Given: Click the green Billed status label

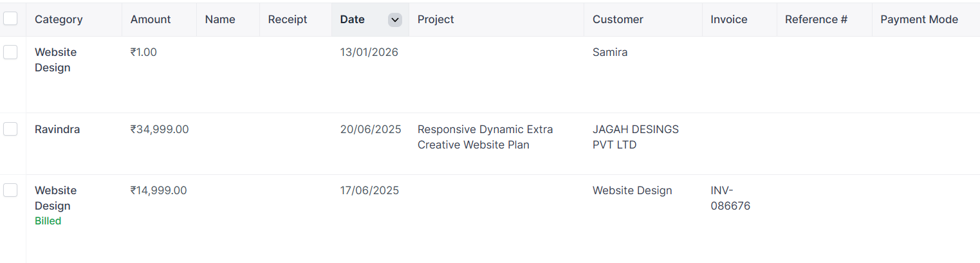Looking at the screenshot, I should tap(48, 221).
